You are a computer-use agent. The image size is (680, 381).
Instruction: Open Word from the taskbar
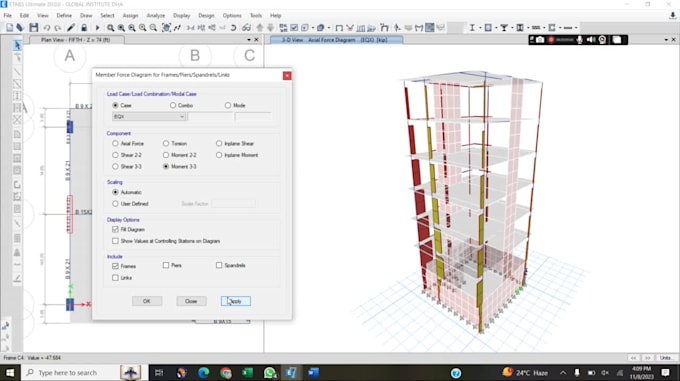313,373
